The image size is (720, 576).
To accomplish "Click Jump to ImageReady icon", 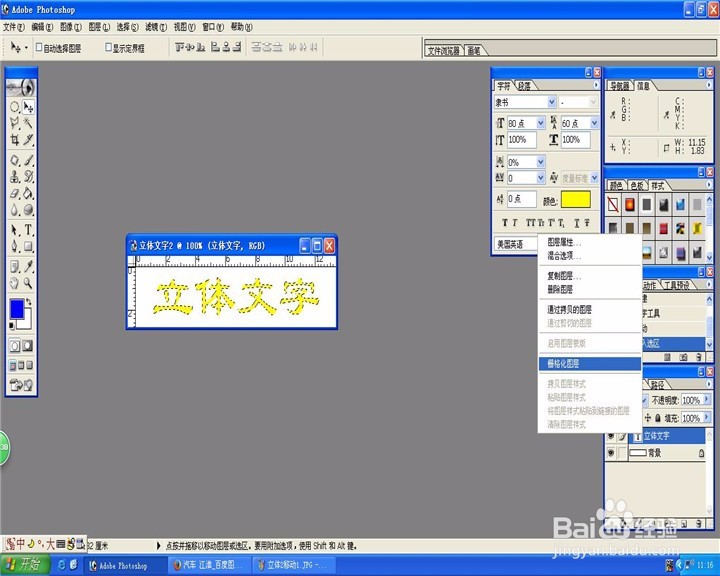I will (21, 385).
